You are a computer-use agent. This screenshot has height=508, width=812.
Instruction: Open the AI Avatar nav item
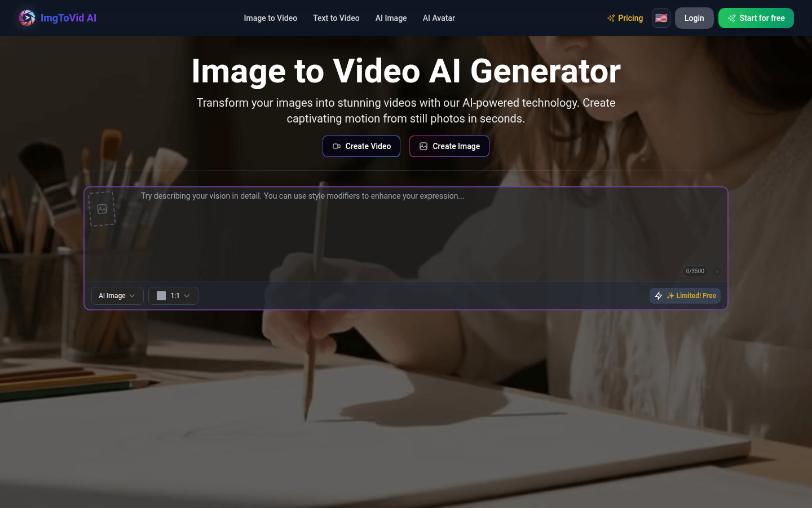pyautogui.click(x=439, y=18)
